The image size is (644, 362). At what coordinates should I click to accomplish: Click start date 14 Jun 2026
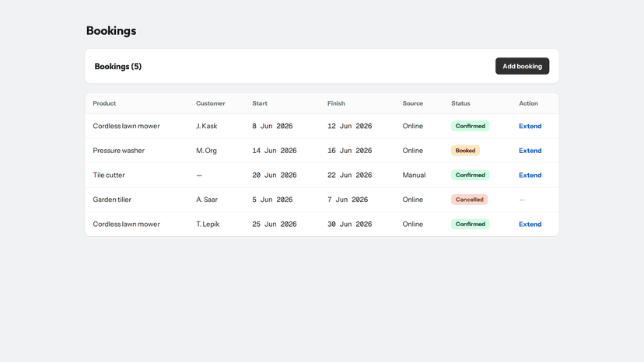point(275,151)
